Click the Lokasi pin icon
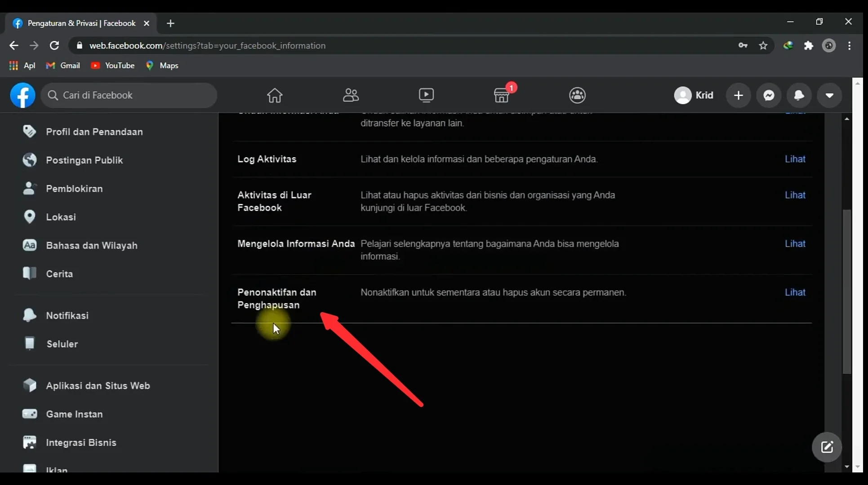 29,217
